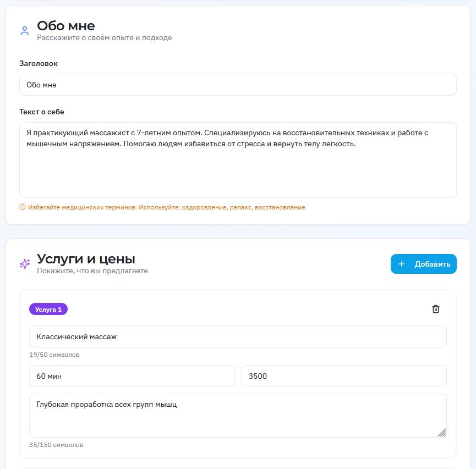The image size is (476, 469).
Task: Delete Услуга 1 with the trash icon
Action: 436,309
